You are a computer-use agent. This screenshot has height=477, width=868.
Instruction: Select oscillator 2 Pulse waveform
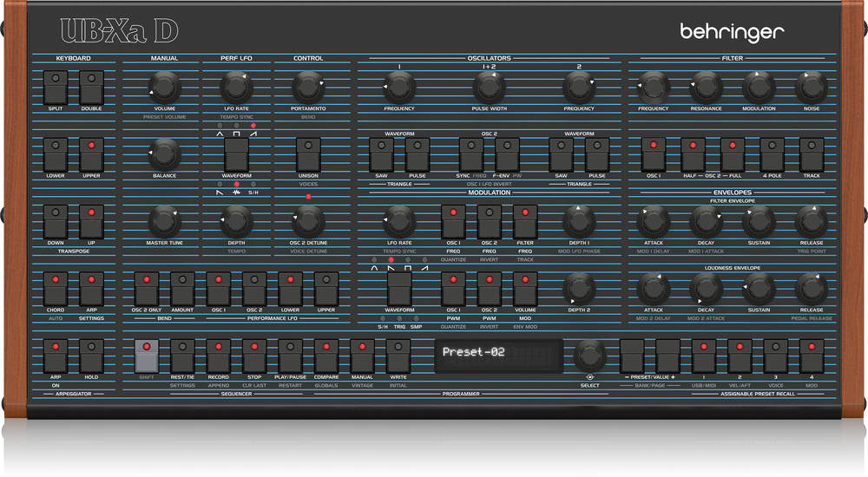pyautogui.click(x=596, y=154)
